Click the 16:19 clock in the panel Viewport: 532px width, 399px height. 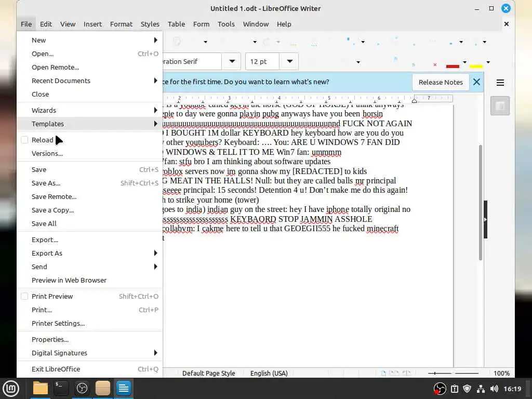point(512,389)
